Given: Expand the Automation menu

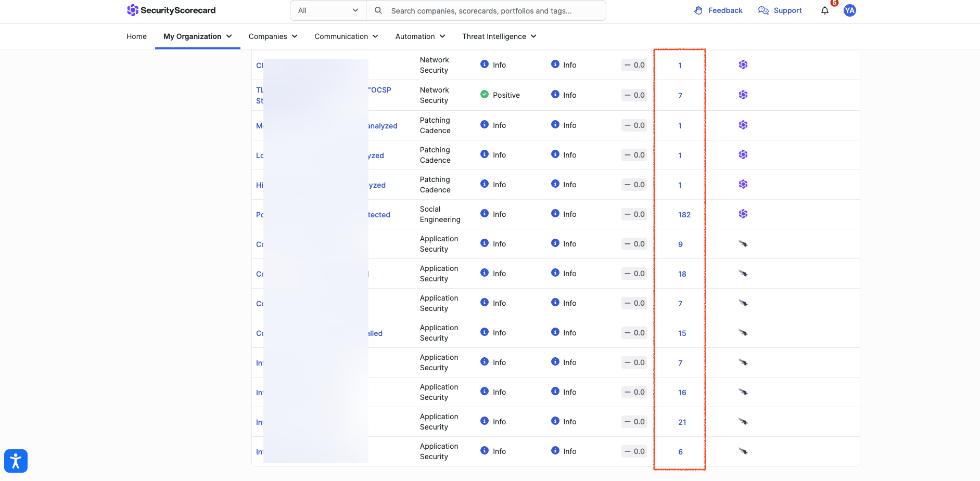Looking at the screenshot, I should point(420,36).
